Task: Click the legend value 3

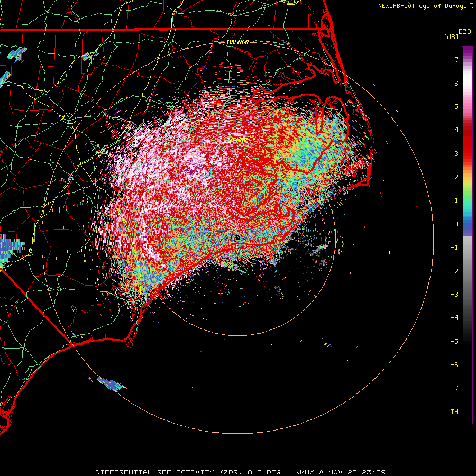Action: click(456, 153)
